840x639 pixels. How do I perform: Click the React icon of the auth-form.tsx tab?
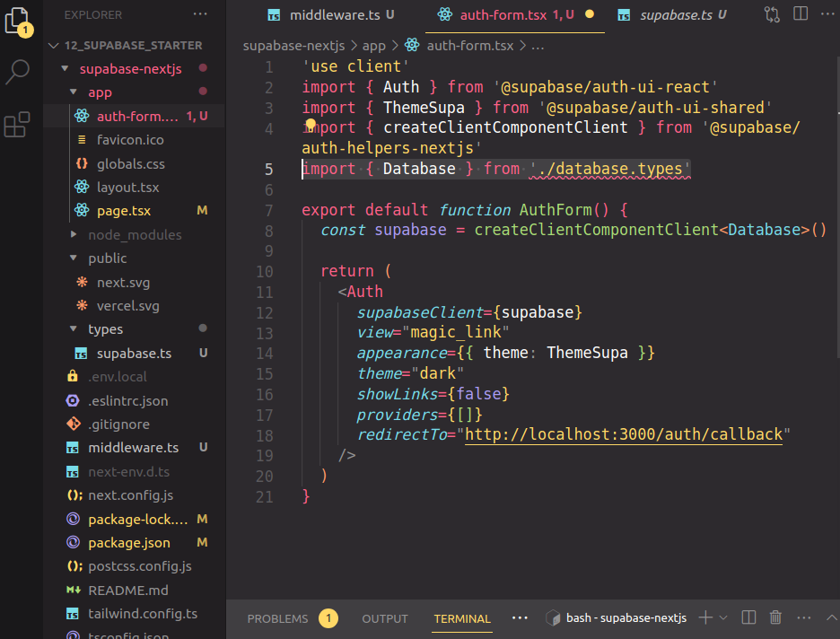444,14
